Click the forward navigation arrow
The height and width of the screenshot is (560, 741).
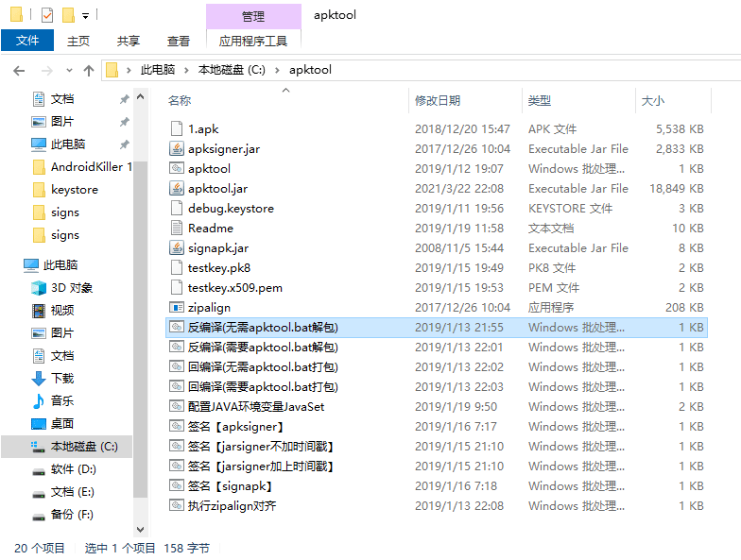(x=47, y=70)
